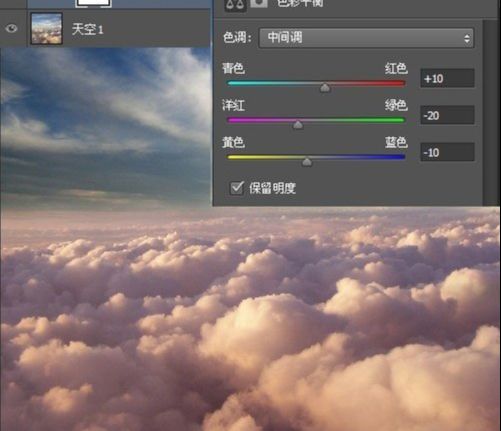Click the 天空 1 layer name

click(x=87, y=29)
